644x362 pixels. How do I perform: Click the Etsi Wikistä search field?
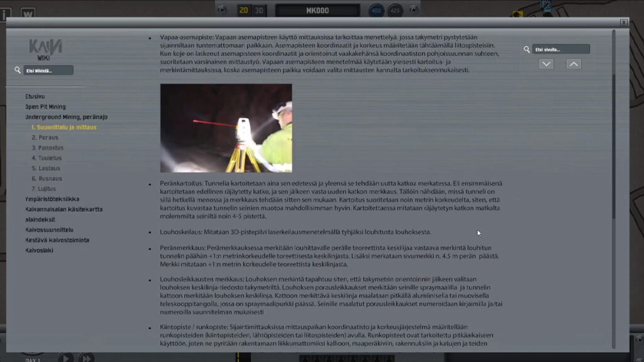coord(49,70)
